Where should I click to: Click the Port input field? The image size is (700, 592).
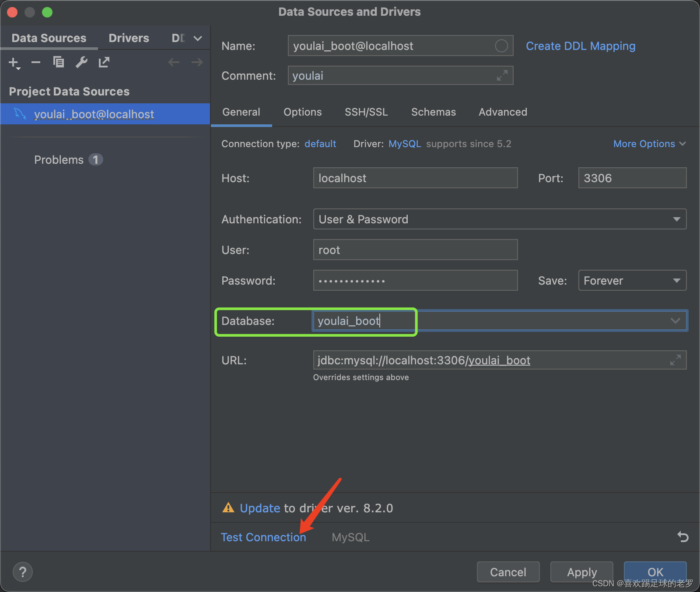(x=632, y=178)
